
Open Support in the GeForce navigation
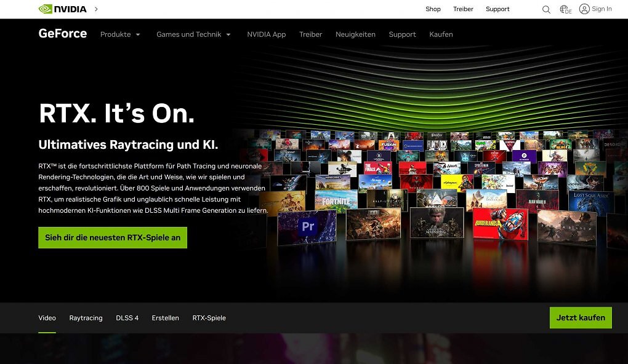point(402,34)
